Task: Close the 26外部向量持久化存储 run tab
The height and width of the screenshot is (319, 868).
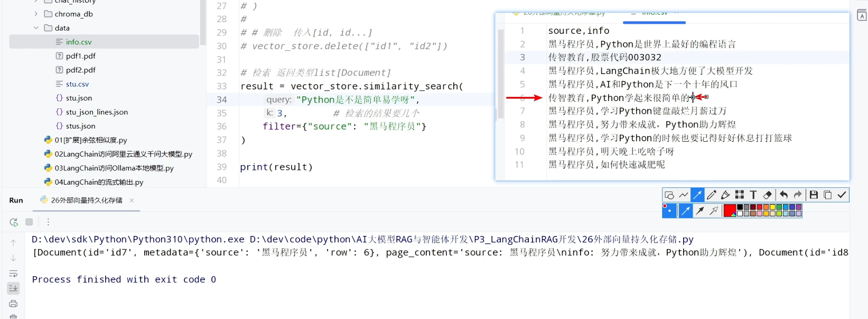Action: [x=132, y=200]
